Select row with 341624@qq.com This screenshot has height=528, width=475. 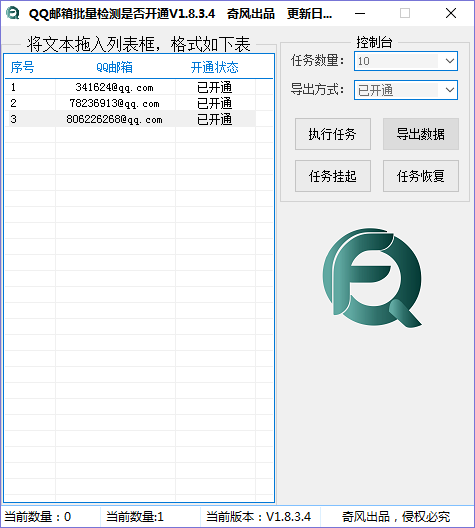pyautogui.click(x=130, y=87)
